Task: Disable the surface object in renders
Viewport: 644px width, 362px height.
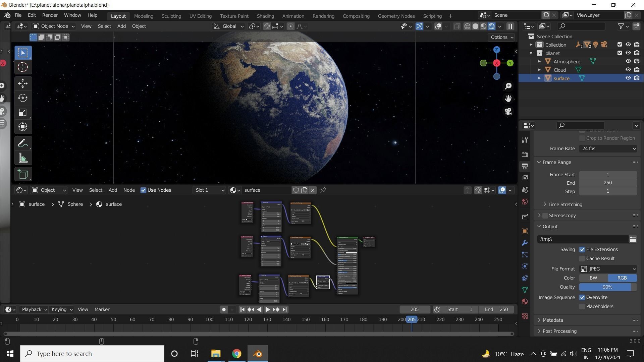Action: (637, 78)
